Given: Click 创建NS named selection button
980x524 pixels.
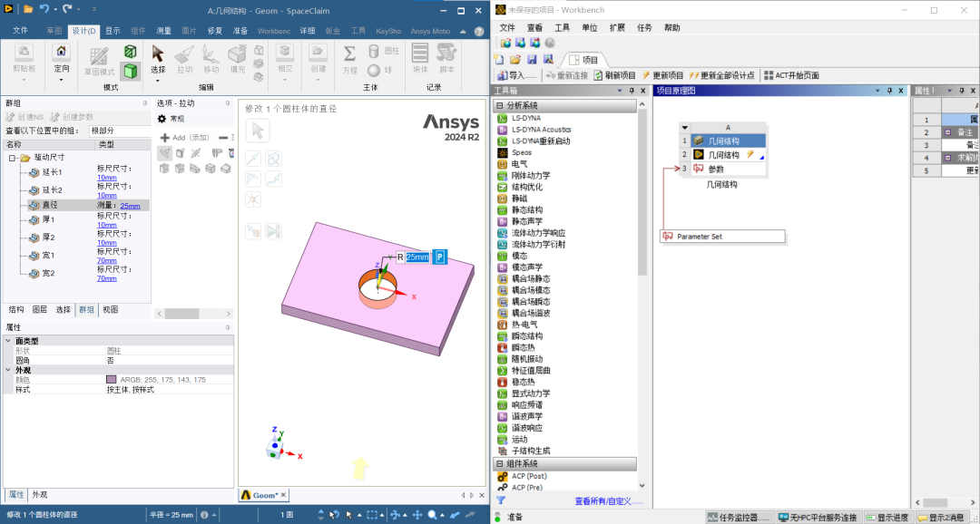Looking at the screenshot, I should click(25, 117).
